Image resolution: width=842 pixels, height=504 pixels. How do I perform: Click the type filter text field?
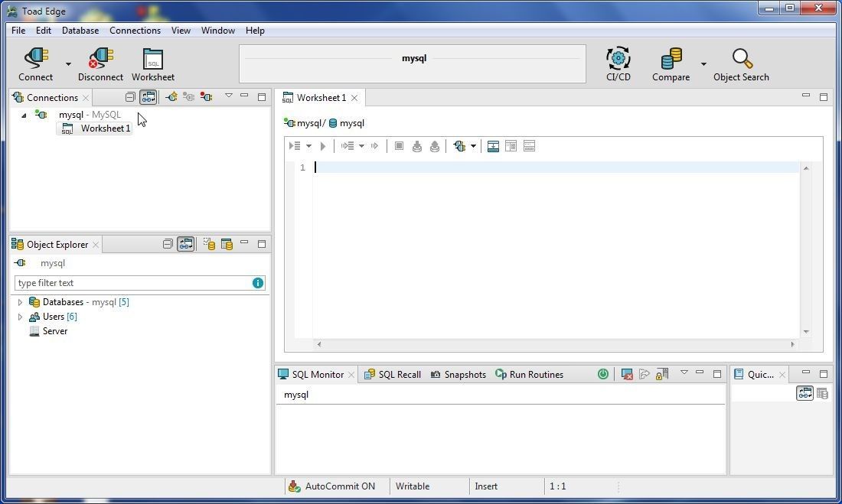(132, 283)
